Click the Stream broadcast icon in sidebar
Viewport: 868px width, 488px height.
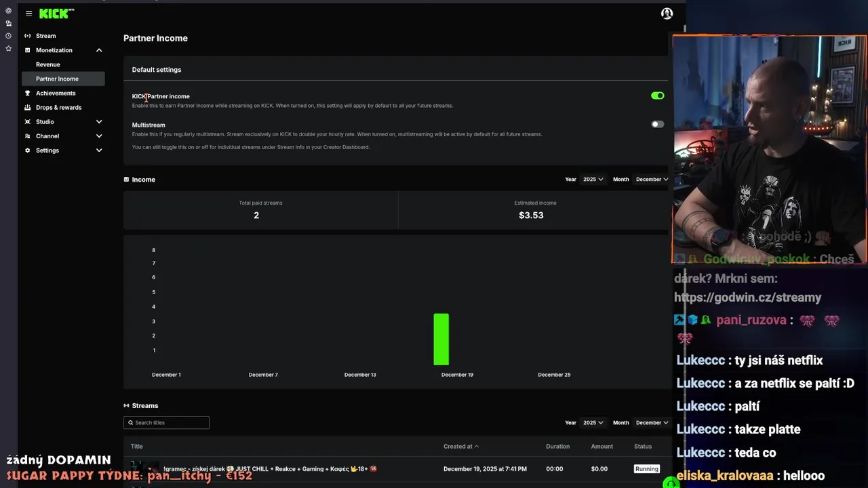tap(28, 36)
